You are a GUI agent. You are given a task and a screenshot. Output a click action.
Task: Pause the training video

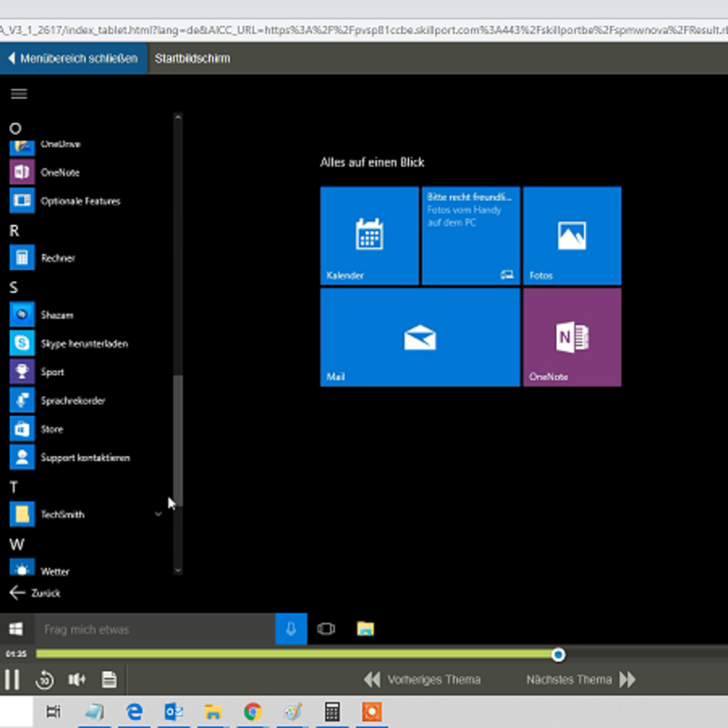(12, 680)
